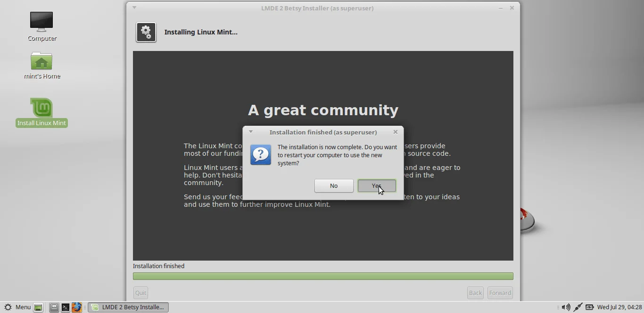Open the installer window menu triangle
Viewport: 644px width, 313px height.
point(134,8)
